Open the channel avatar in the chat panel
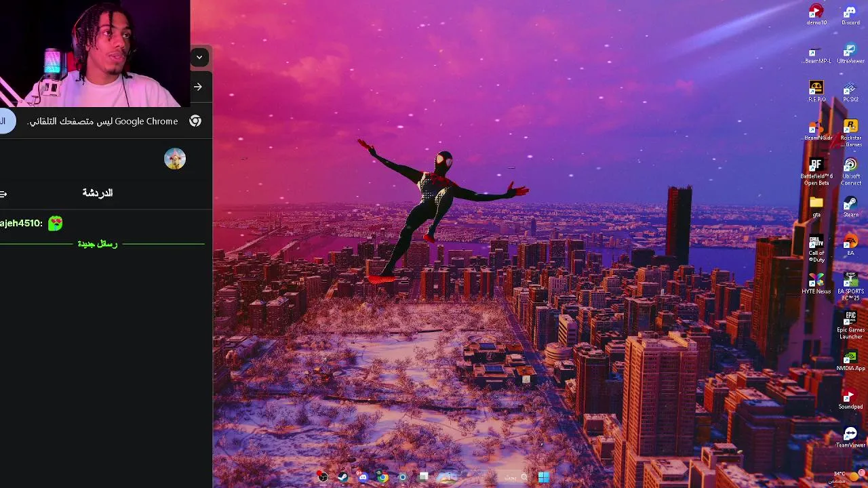The width and height of the screenshot is (868, 488). point(175,159)
